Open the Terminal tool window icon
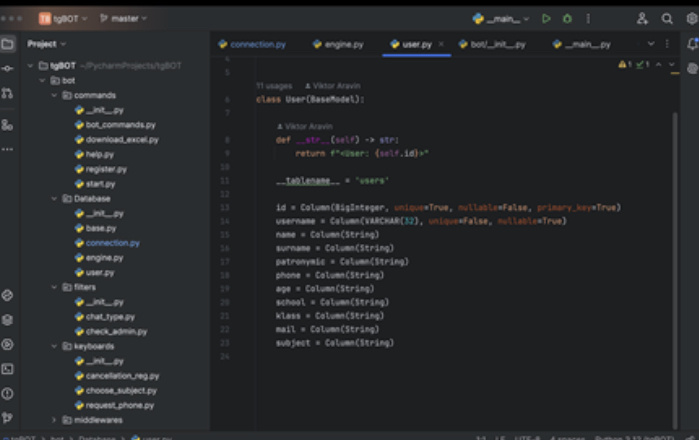Screen dimensions: 699x440 [8, 369]
